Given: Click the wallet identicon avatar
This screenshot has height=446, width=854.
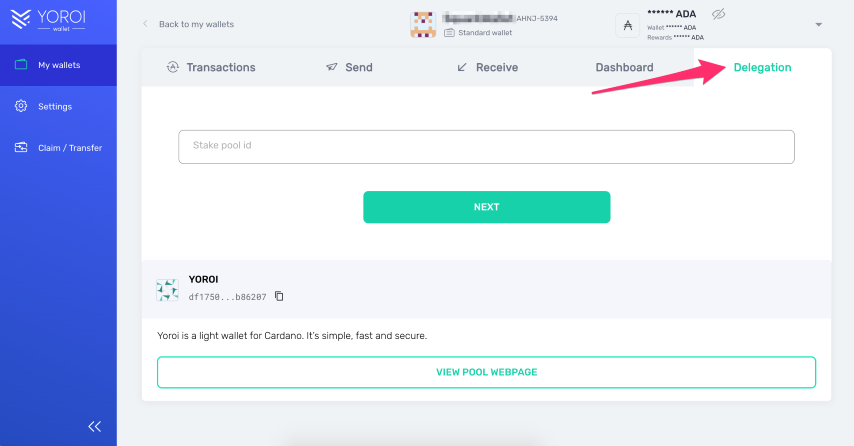Looking at the screenshot, I should coord(425,24).
